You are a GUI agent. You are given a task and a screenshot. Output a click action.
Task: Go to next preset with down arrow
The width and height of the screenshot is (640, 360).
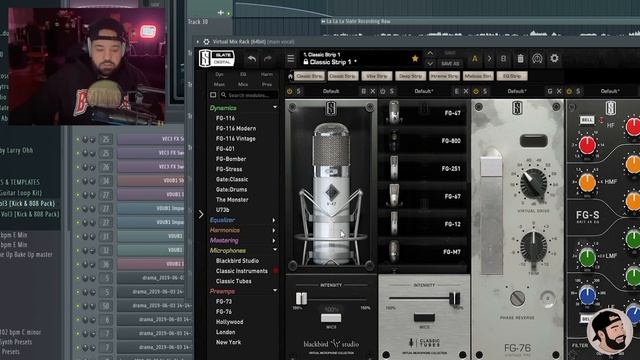coord(430,64)
